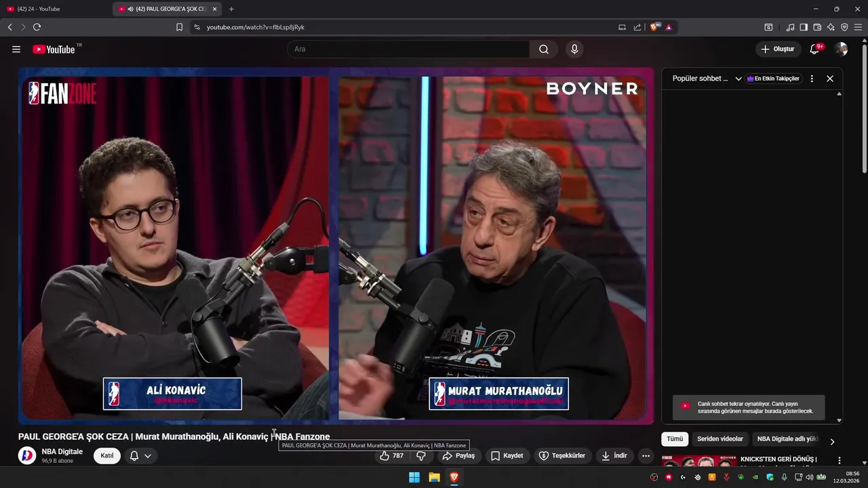The image size is (868, 488).
Task: Select the Tümü filter chip
Action: tap(675, 439)
